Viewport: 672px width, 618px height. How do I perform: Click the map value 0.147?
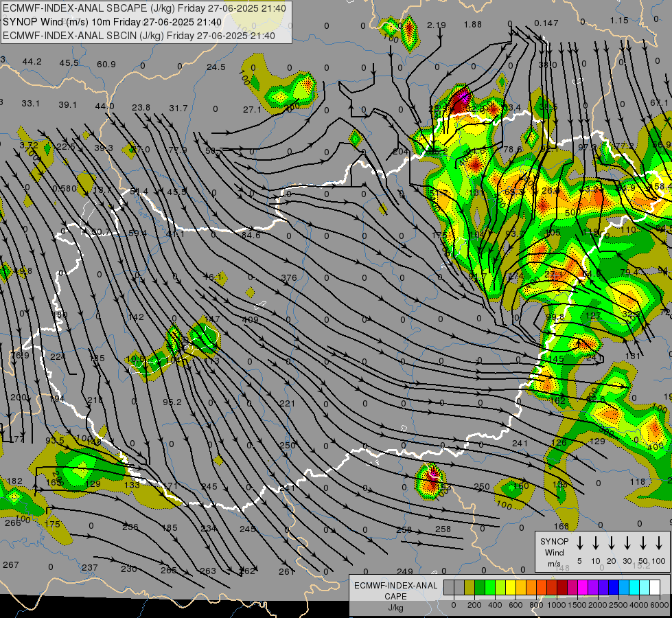pyautogui.click(x=546, y=23)
